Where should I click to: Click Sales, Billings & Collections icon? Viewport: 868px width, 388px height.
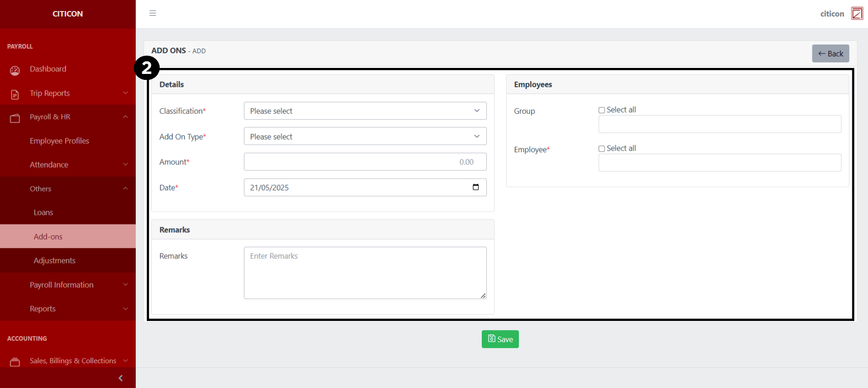click(x=15, y=362)
